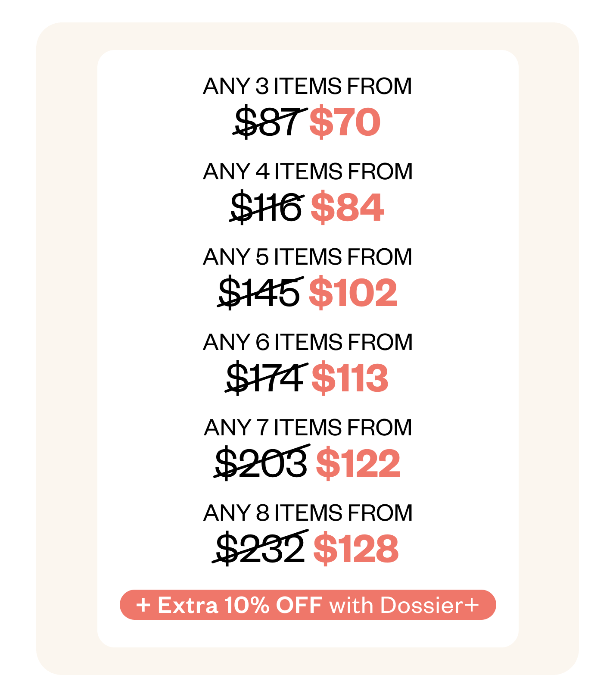Select the 'ANY 5 ITEMS FROM' heading
616x675 pixels.
pyautogui.click(x=308, y=257)
